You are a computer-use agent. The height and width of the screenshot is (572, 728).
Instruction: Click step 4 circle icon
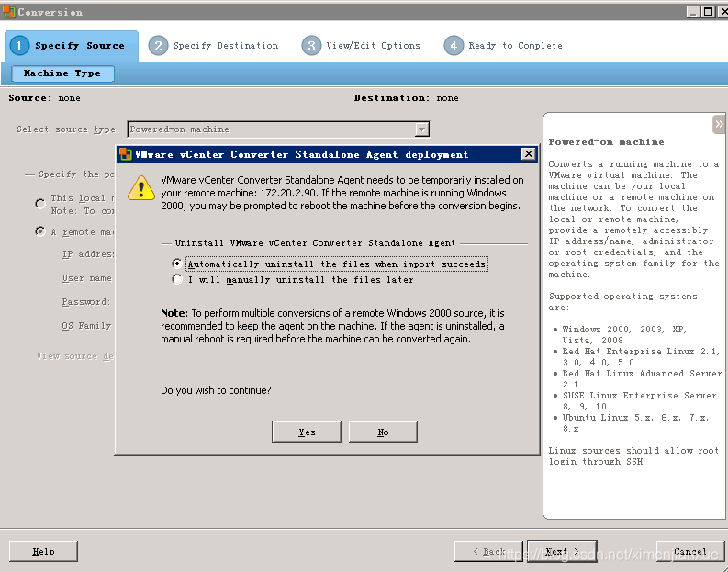click(x=454, y=46)
